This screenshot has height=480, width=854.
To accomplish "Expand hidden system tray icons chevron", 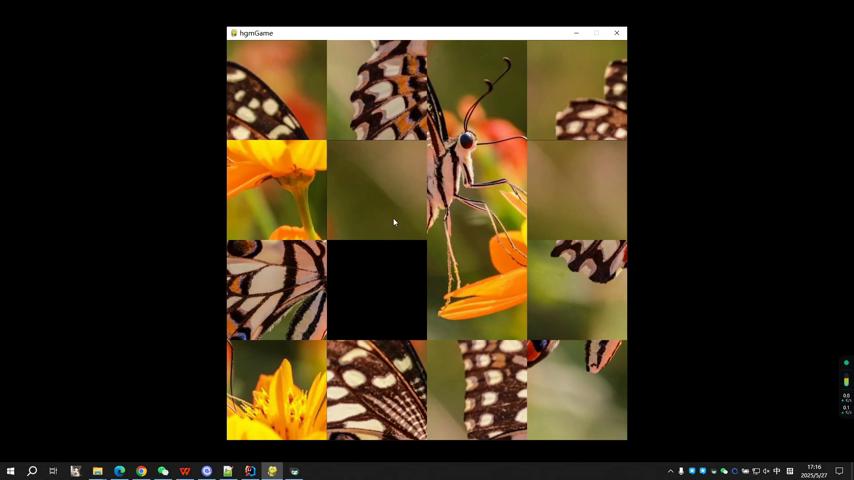I will click(670, 471).
